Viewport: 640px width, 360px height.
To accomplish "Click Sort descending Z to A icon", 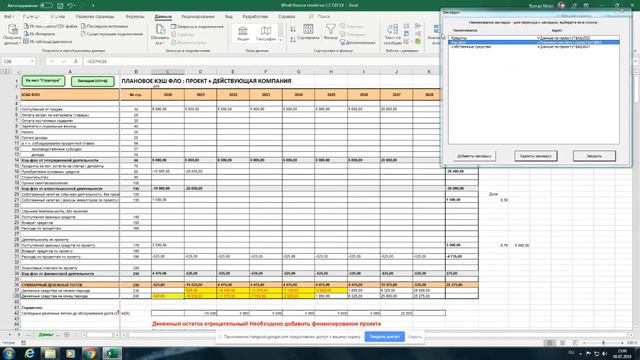I will [x=293, y=39].
